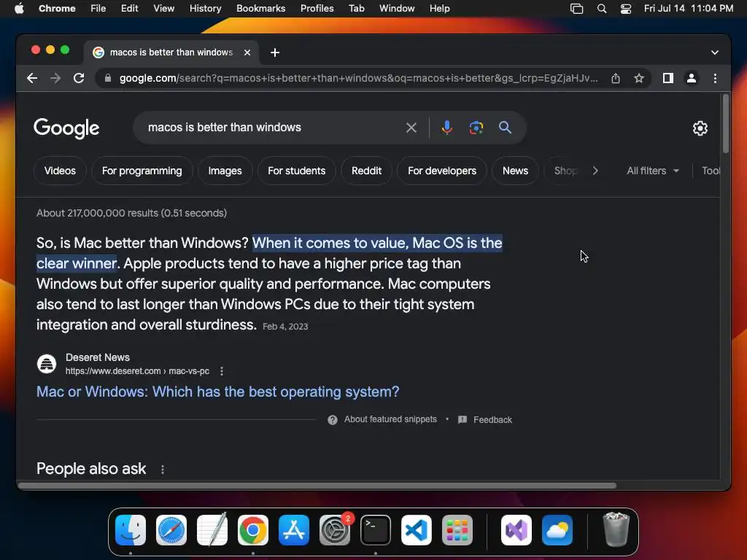Start voice search with microphone icon
Screen dimensions: 747x560
(x=447, y=128)
